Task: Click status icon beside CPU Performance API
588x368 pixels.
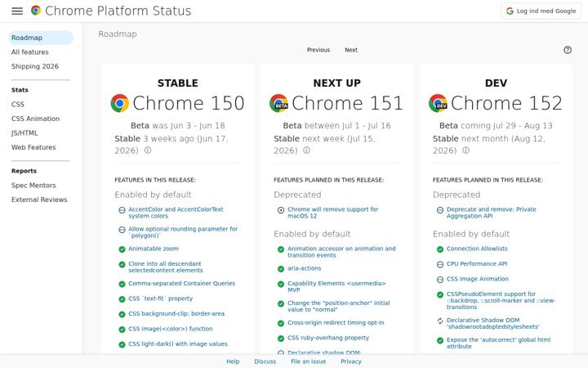Action: [440, 264]
